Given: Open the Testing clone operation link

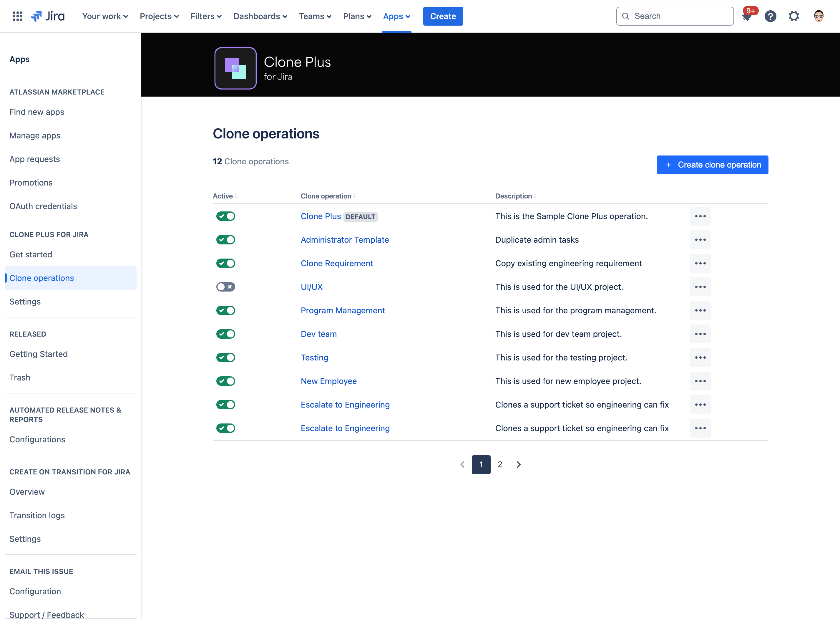Looking at the screenshot, I should tap(315, 358).
